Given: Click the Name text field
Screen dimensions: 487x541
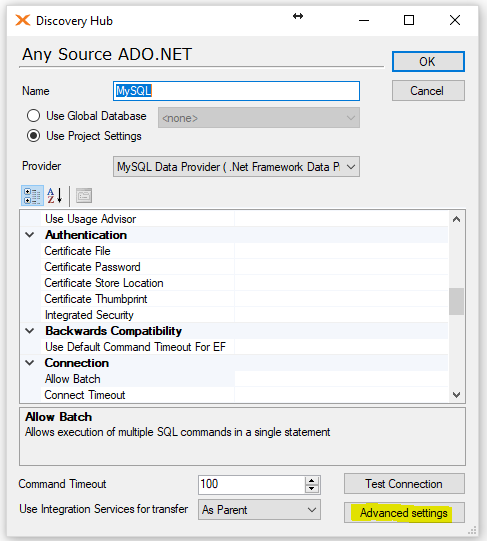Looking at the screenshot, I should click(236, 91).
